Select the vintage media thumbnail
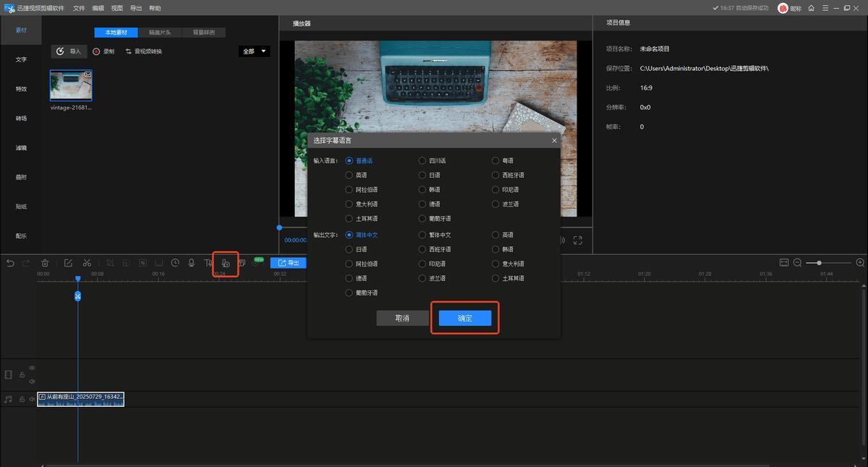 71,85
